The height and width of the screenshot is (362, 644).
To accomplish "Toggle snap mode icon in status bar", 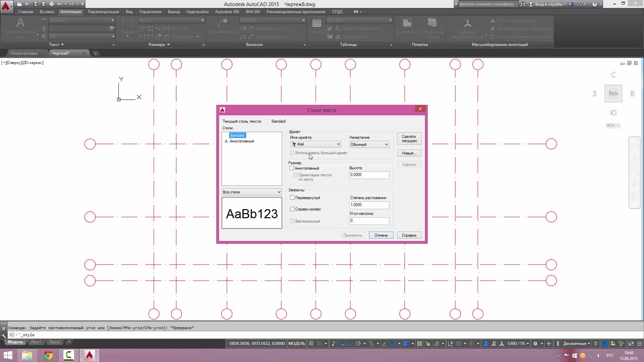I will 319,344.
